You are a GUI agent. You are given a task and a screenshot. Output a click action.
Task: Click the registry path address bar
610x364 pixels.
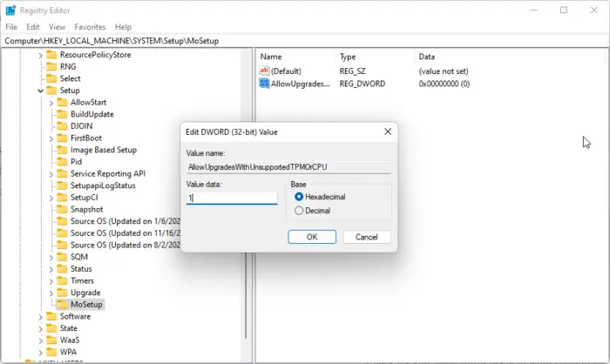[x=305, y=41]
